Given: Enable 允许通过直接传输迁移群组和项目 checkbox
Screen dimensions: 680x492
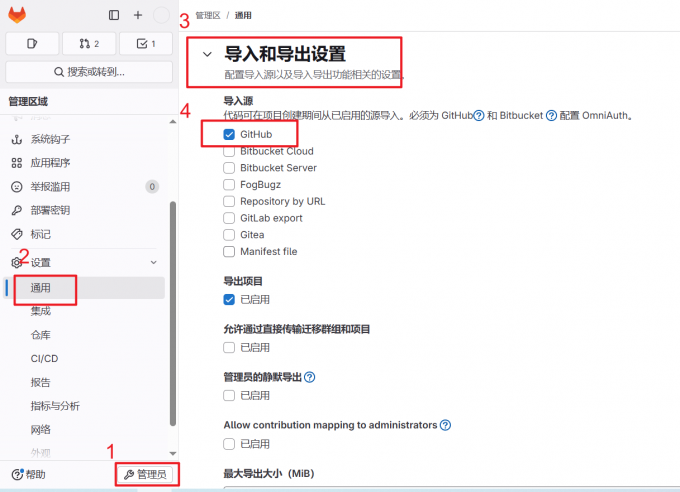Looking at the screenshot, I should (229, 348).
